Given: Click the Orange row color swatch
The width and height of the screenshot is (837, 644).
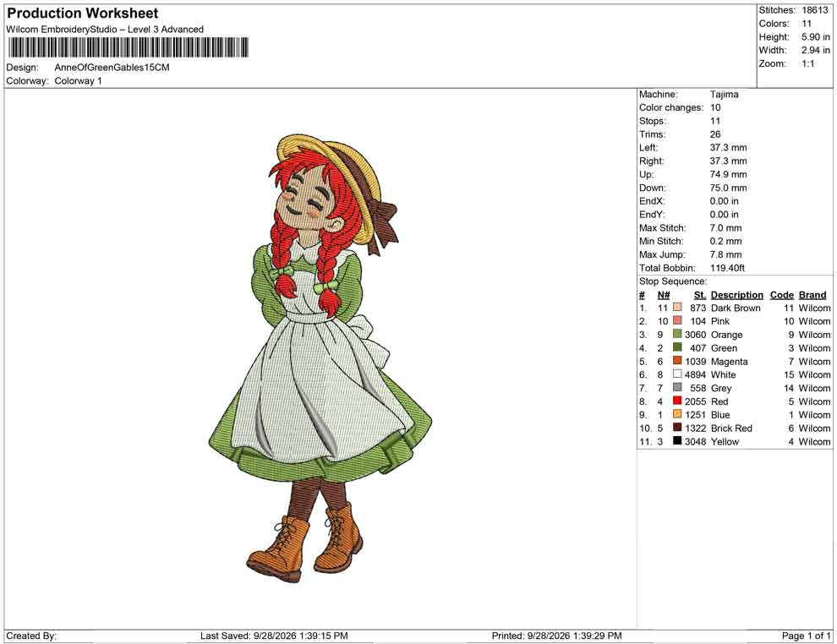Looking at the screenshot, I should tap(677, 334).
